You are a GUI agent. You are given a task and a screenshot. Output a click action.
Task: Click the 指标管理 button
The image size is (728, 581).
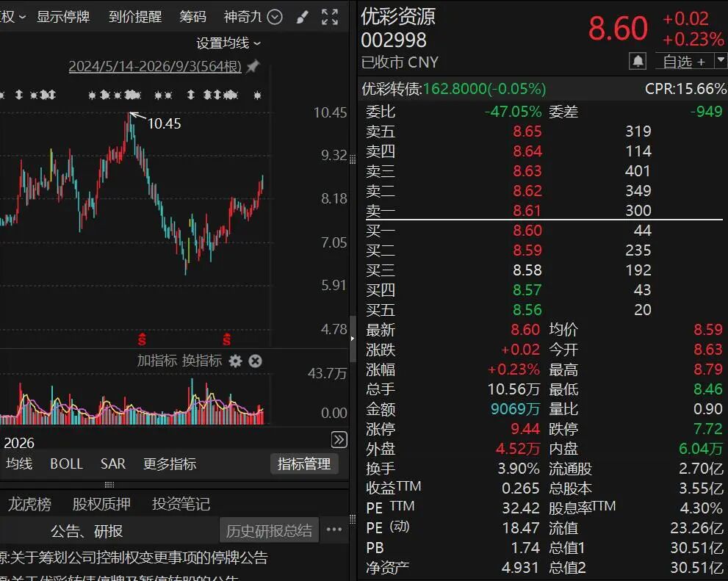click(x=304, y=463)
